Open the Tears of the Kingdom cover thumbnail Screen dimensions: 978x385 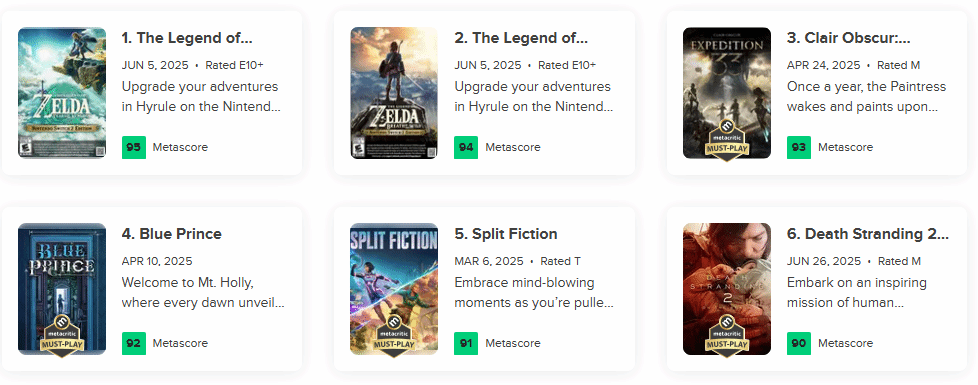click(62, 92)
